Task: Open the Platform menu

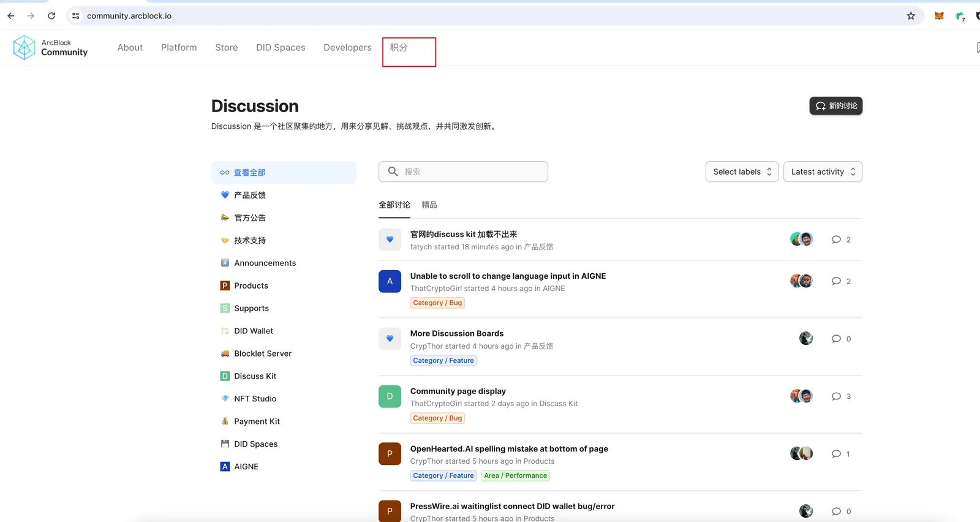Action: tap(179, 47)
